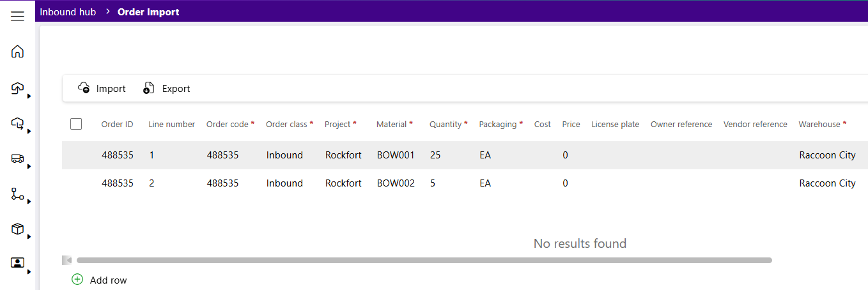Expand the truck icon submenu arrow
This screenshot has width=868, height=290.
point(29,166)
